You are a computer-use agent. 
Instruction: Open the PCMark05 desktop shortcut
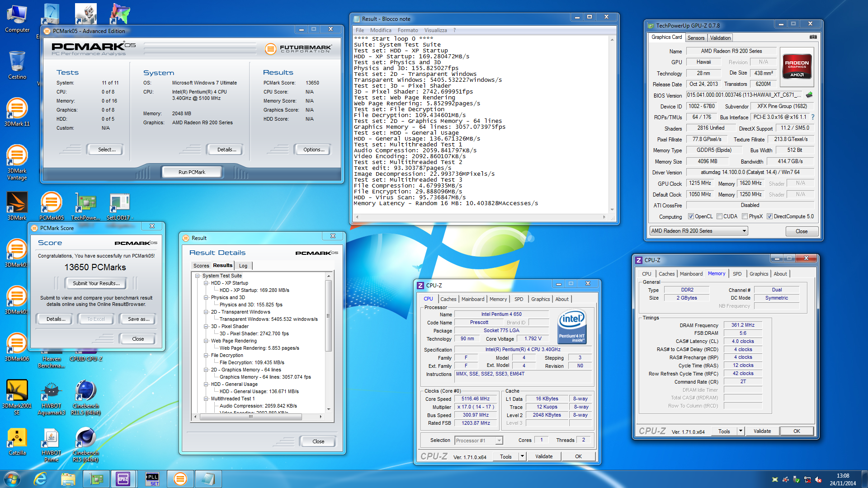[x=51, y=206]
